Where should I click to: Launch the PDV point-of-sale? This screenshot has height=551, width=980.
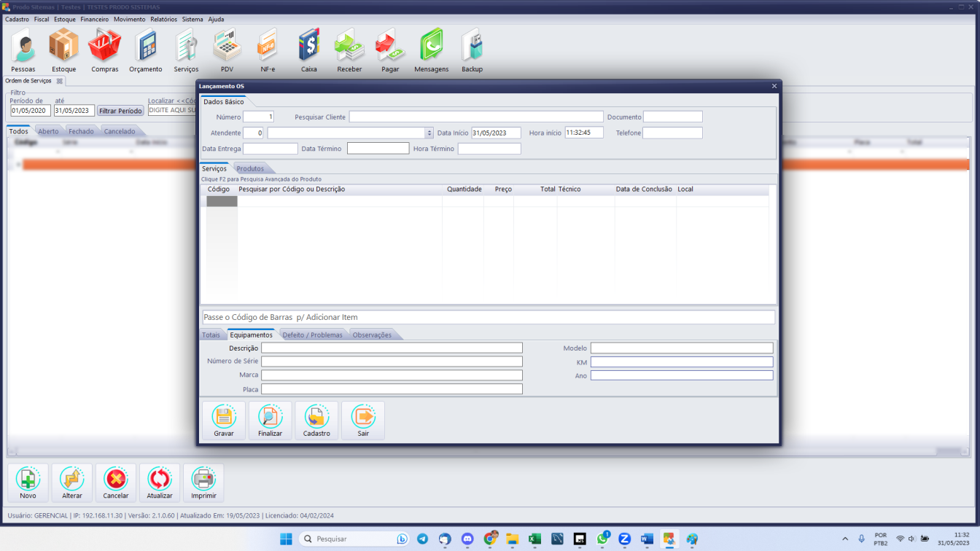(226, 49)
